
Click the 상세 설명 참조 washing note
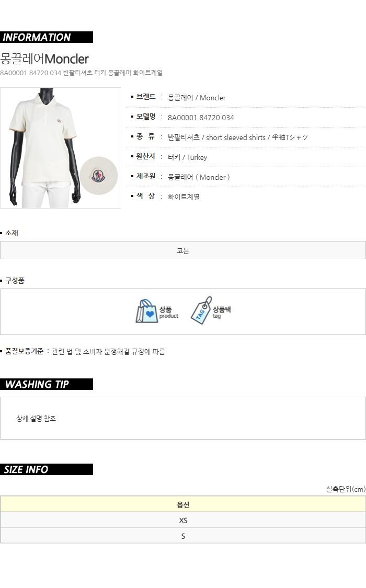click(36, 419)
